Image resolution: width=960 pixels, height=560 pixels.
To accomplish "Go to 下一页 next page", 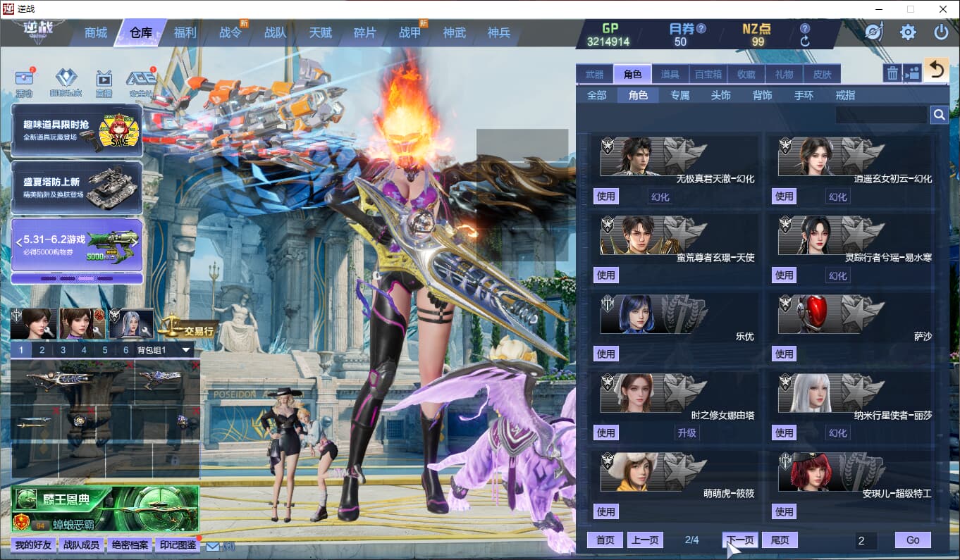I will [740, 540].
